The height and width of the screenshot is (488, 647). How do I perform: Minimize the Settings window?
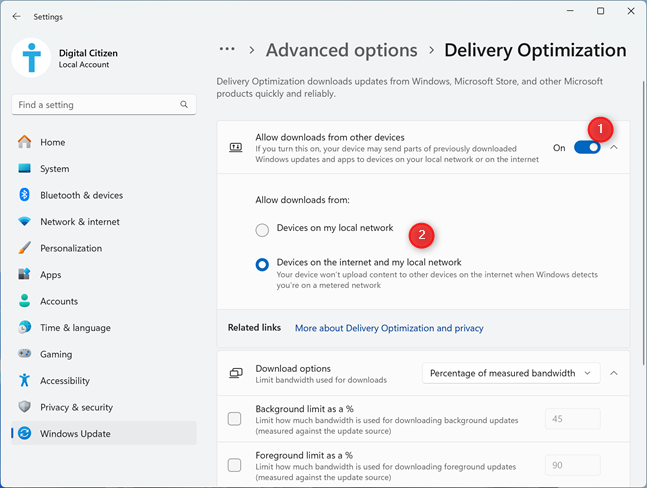tap(570, 11)
